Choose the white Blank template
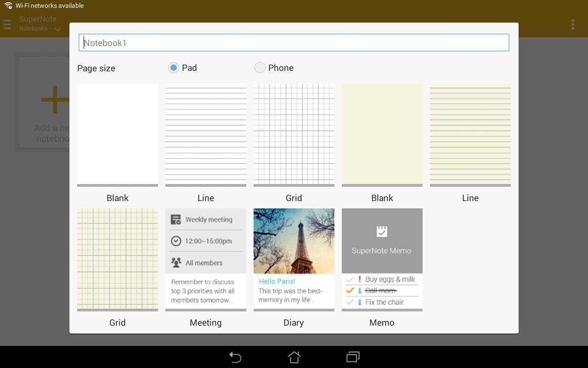Screen dimensions: 588x368 pos(118,135)
